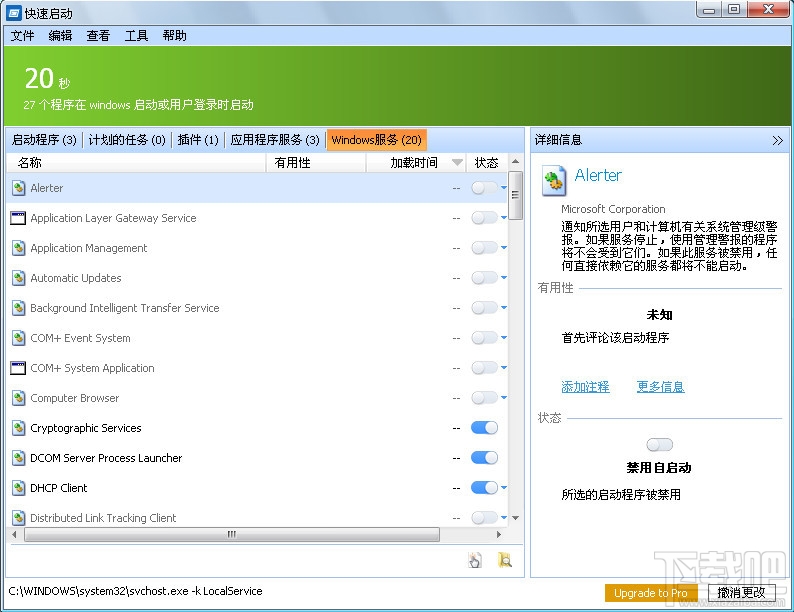Click the Computer Browser service icon
The image size is (794, 612).
pyautogui.click(x=19, y=398)
